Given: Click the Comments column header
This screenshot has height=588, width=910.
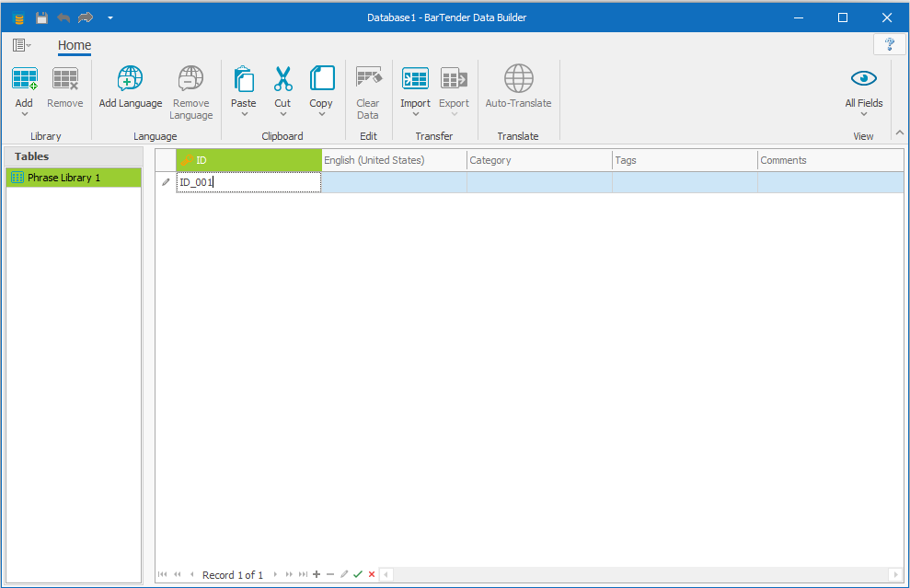Looking at the screenshot, I should pos(831,160).
